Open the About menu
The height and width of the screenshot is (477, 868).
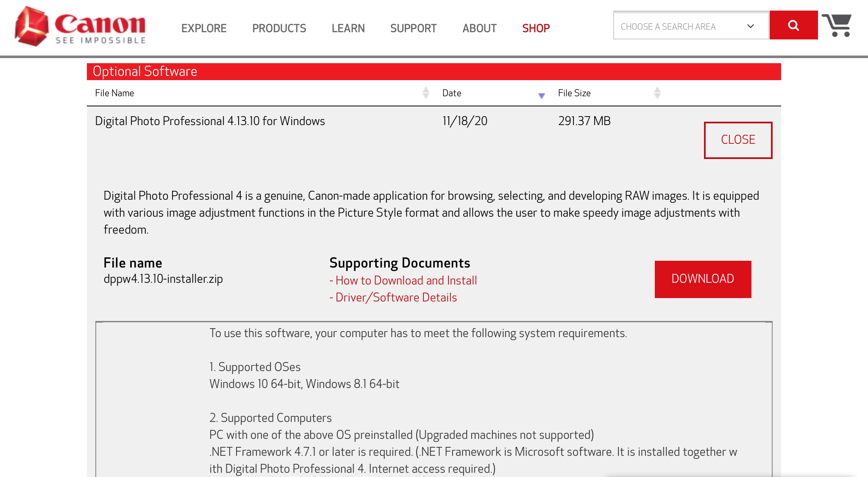[479, 28]
